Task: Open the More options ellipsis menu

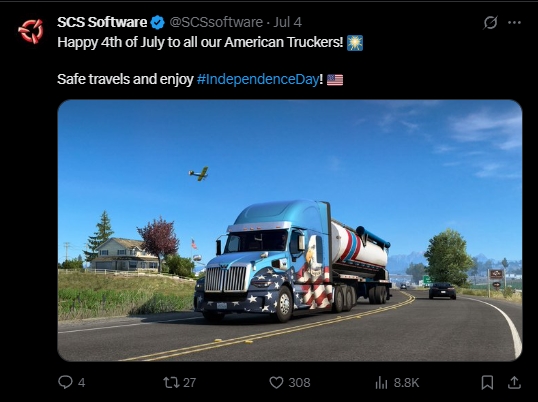Action: click(514, 23)
